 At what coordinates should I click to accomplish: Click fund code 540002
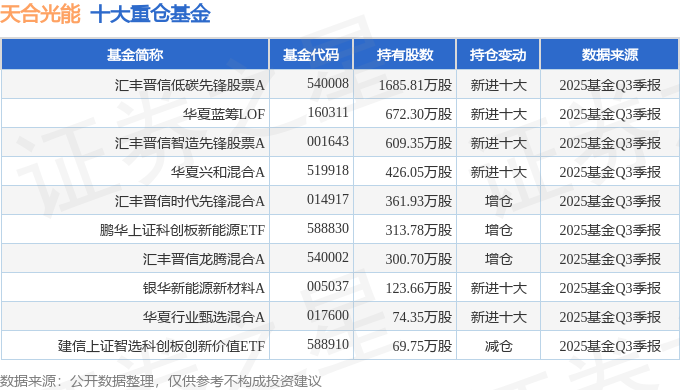328,257
